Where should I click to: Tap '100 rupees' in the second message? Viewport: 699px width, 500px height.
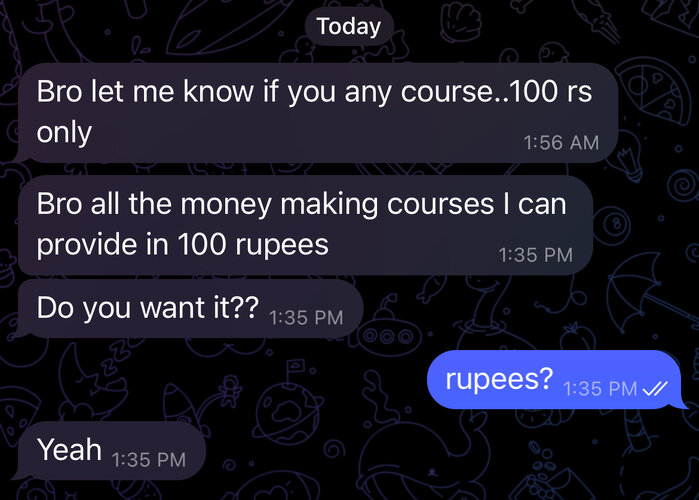[x=253, y=245]
